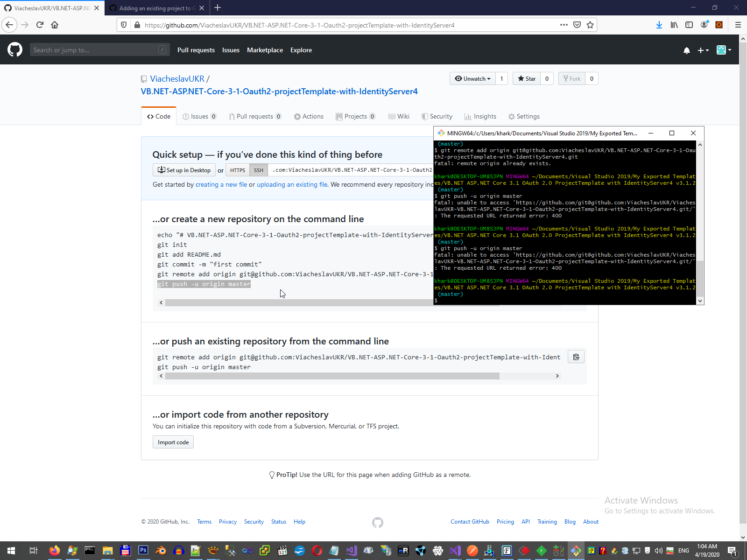The width and height of the screenshot is (747, 560).
Task: Open Windows Action Center notifications
Action: tap(733, 551)
